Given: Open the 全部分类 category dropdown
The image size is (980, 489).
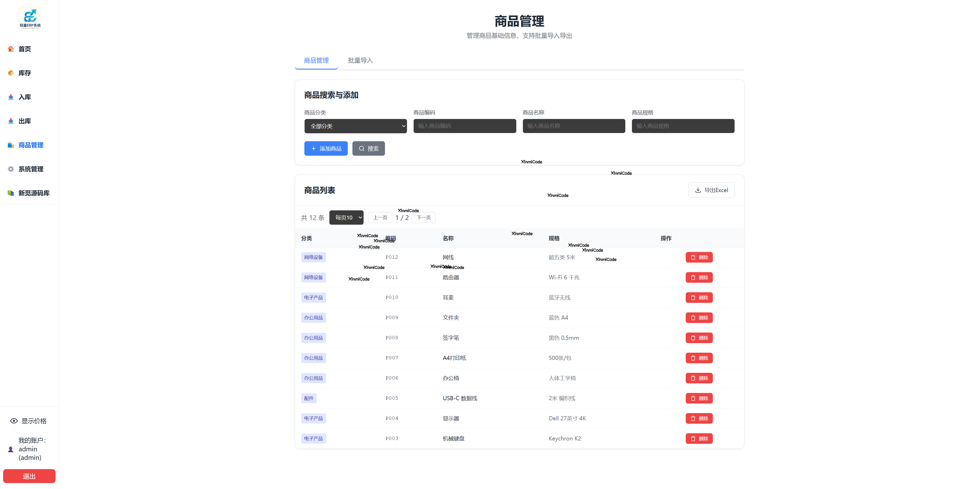Looking at the screenshot, I should 355,126.
